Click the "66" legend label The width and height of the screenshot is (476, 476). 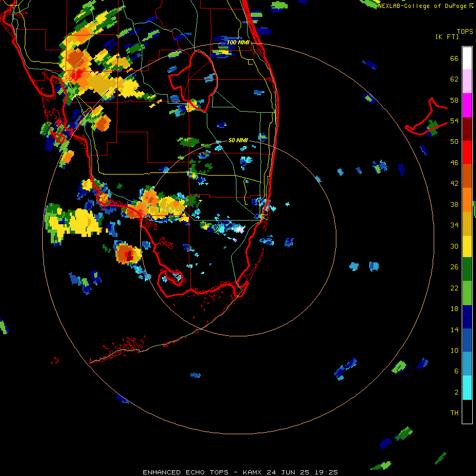click(x=454, y=59)
